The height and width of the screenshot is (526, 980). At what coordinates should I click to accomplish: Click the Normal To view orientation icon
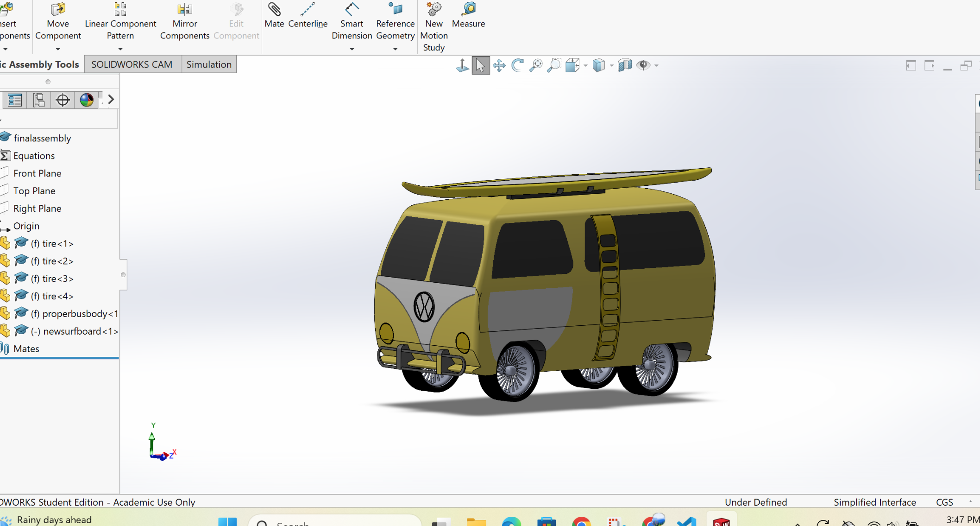pos(462,65)
